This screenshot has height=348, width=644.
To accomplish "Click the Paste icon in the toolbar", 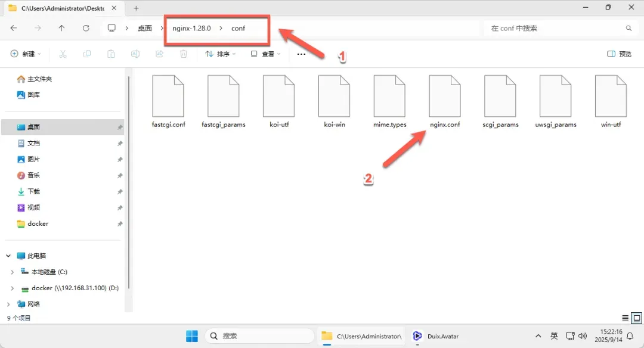I will click(x=111, y=54).
